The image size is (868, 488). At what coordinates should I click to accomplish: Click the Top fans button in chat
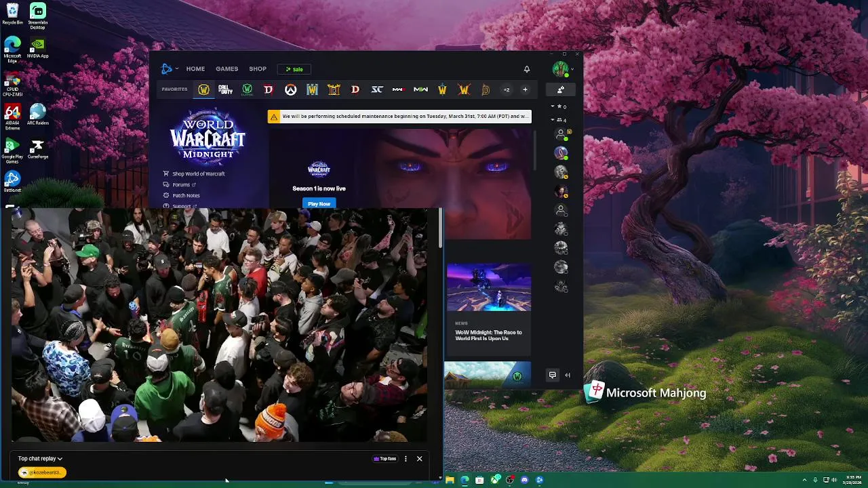[x=384, y=459]
